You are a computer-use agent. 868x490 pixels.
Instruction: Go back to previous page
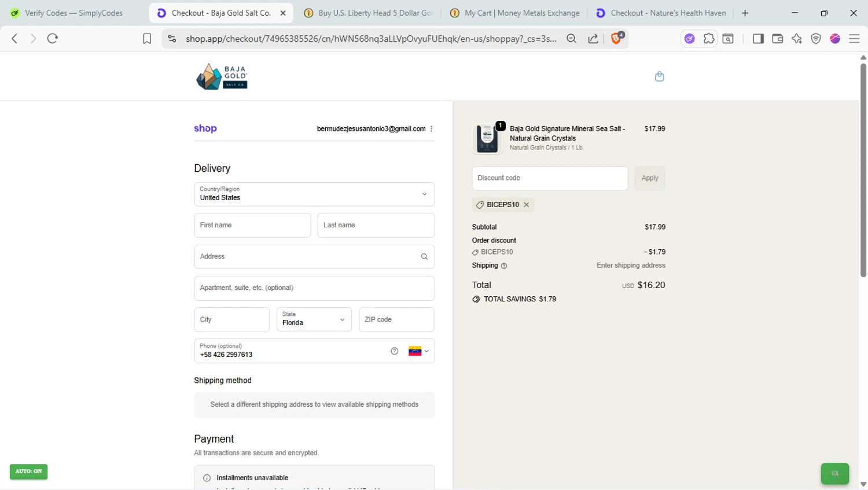14,39
